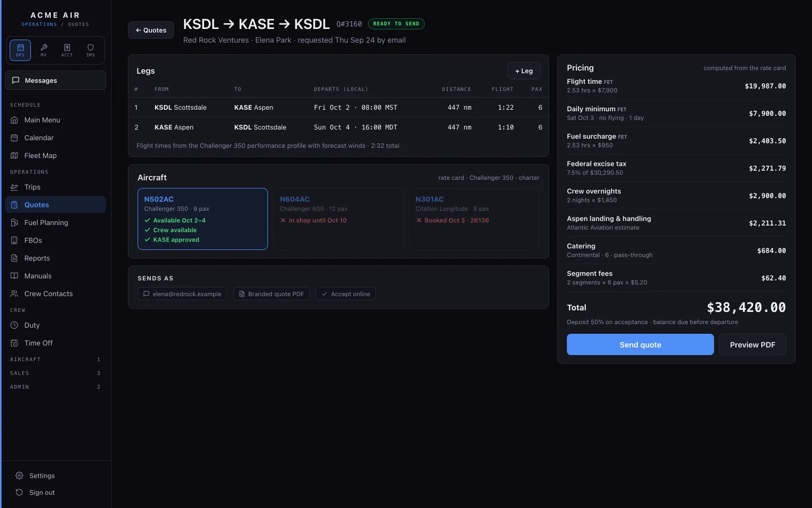
Task: Toggle the Accept online option
Action: pos(346,294)
